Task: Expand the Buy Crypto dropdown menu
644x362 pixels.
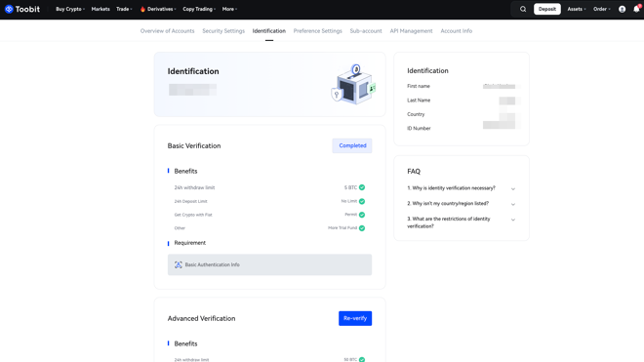Action: 70,9
